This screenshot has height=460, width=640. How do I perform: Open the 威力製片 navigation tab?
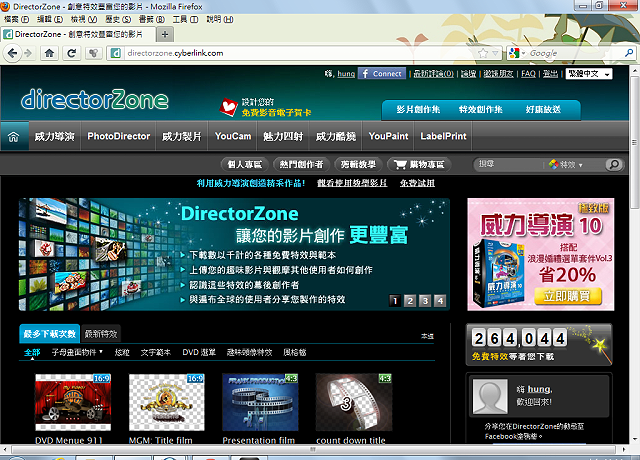(182, 136)
